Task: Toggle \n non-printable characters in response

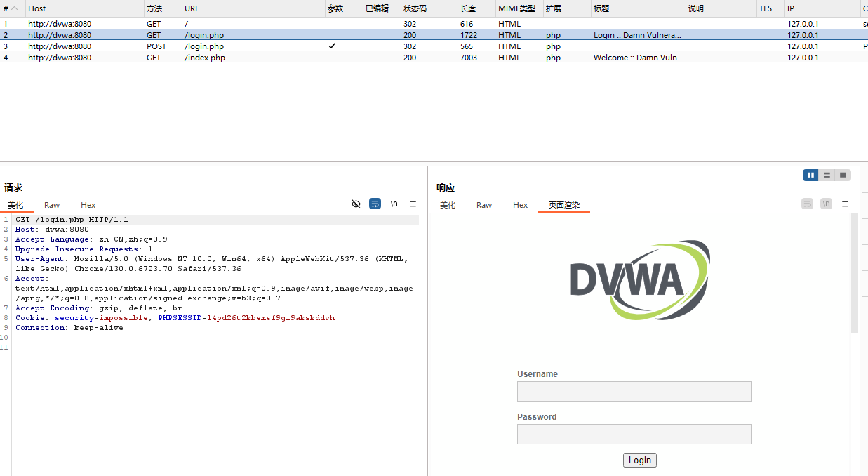Action: point(827,204)
